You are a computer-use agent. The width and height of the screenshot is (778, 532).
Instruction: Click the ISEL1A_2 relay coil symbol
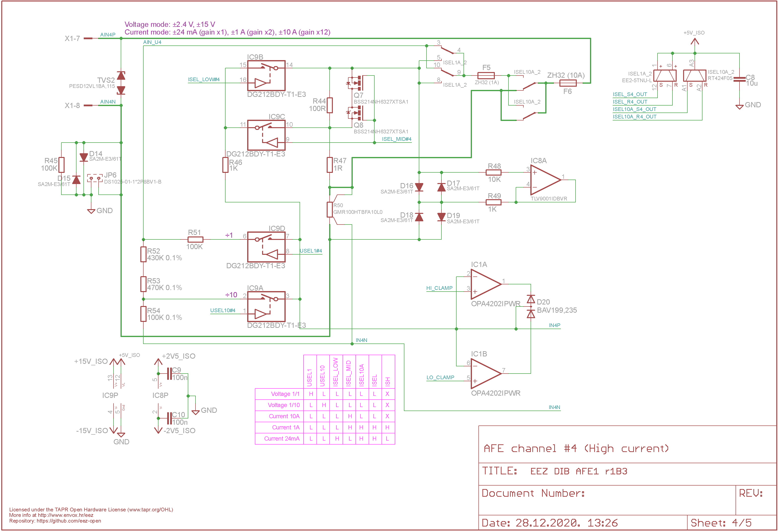click(665, 76)
